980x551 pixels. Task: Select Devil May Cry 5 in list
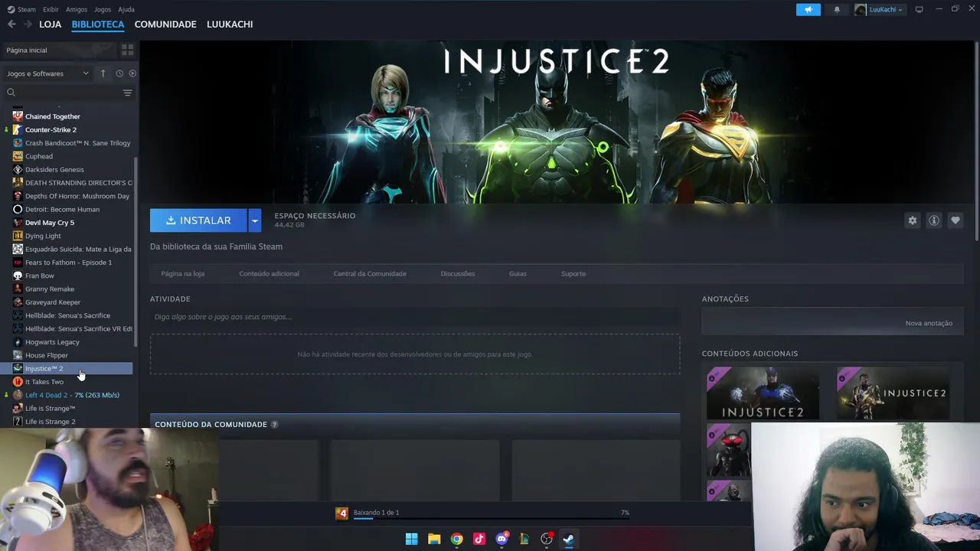tap(50, 223)
